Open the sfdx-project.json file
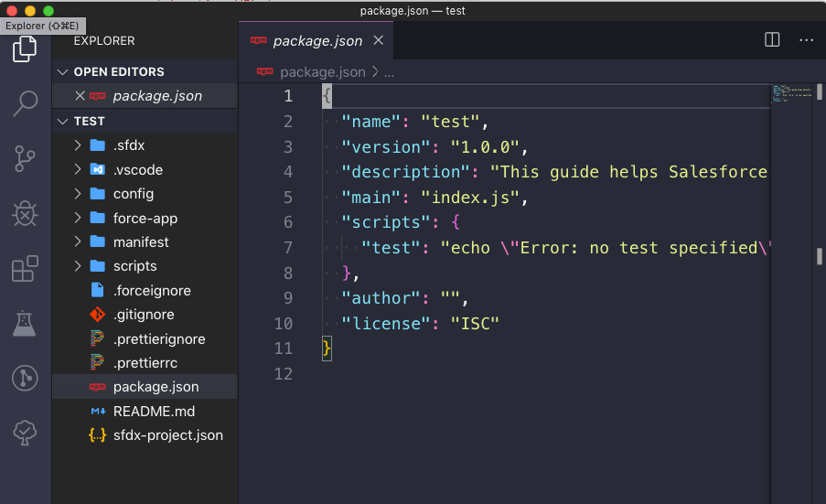 coord(145,435)
